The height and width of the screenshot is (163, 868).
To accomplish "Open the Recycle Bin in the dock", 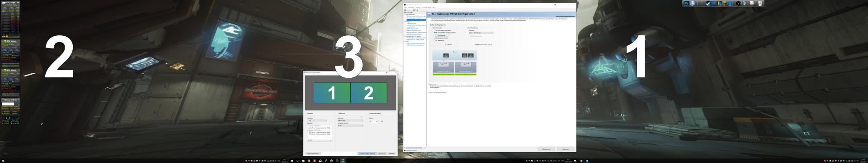I will pyautogui.click(x=760, y=3).
